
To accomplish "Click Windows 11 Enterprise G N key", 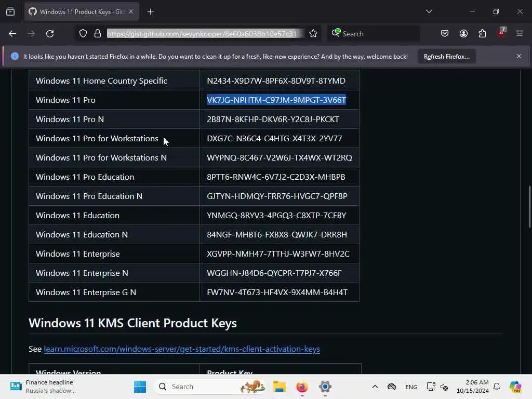I will pos(277,292).
